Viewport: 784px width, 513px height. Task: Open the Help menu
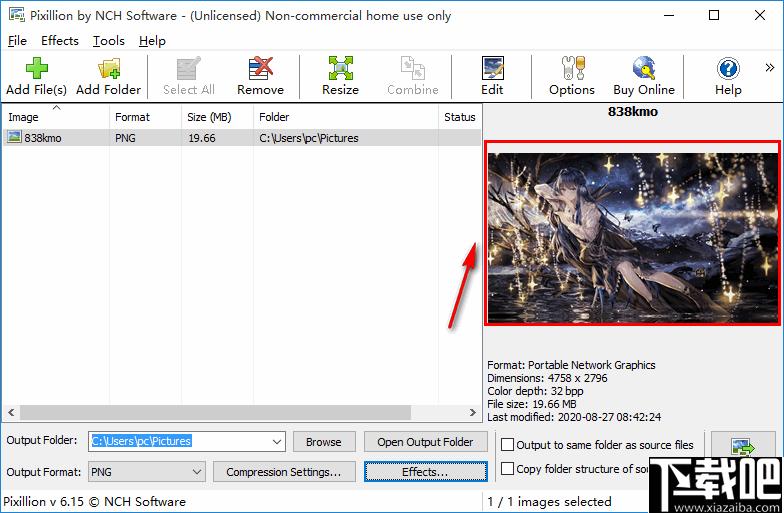(152, 40)
